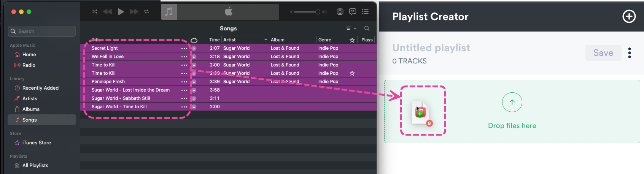Select Sugar World - Time to Kill row

point(229,107)
